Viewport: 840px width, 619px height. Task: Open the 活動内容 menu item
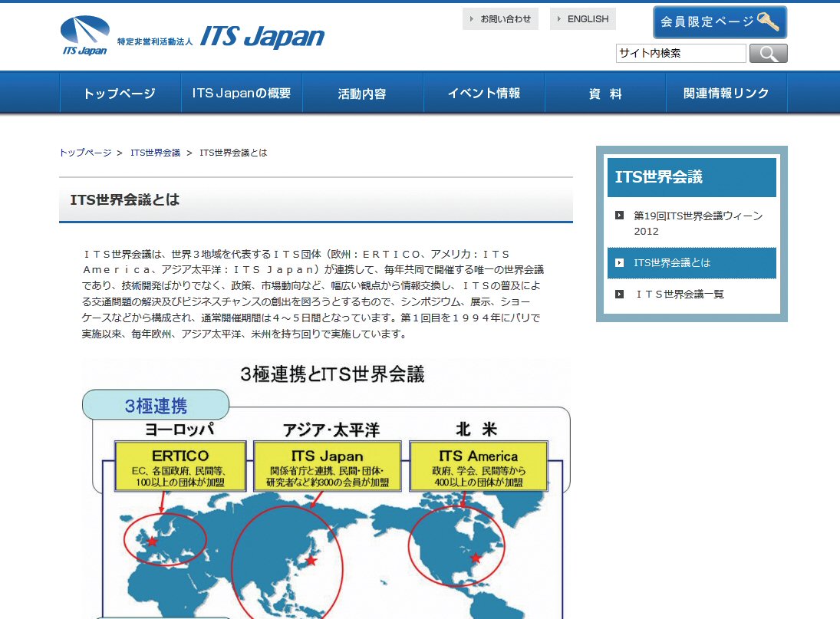[x=363, y=93]
